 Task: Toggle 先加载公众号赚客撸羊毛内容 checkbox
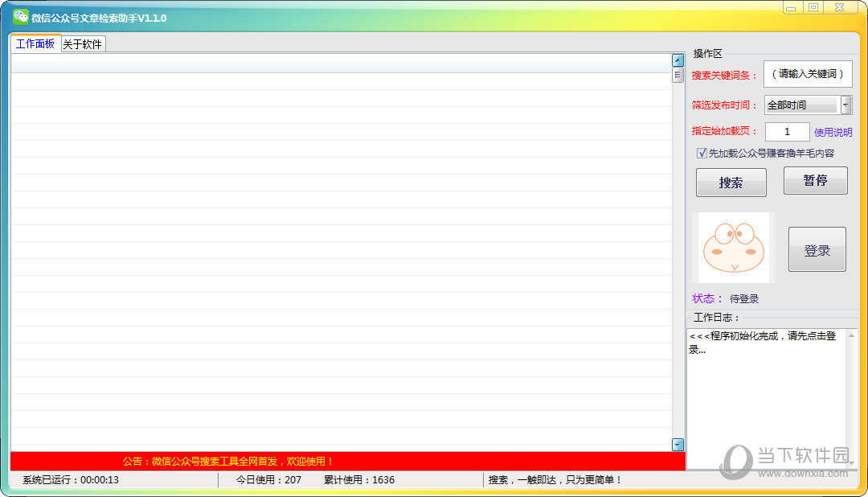(702, 153)
